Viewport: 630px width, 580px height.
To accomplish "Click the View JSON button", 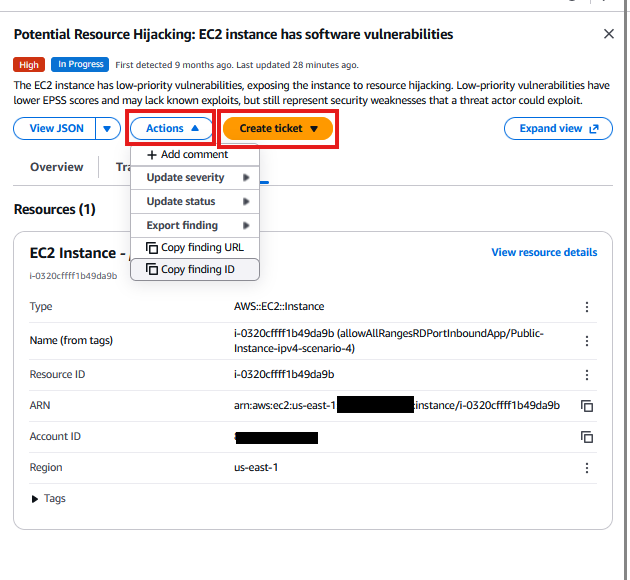I will pyautogui.click(x=55, y=129).
